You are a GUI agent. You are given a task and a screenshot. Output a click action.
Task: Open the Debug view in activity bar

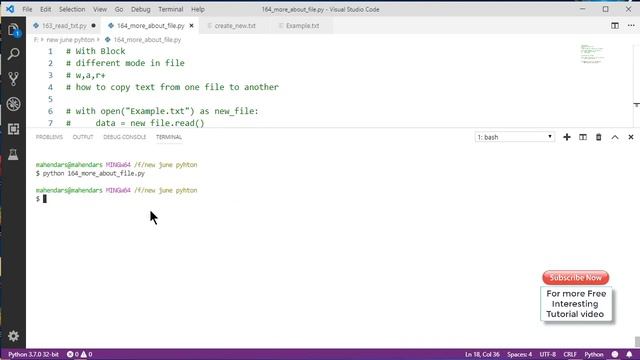pos(13,104)
